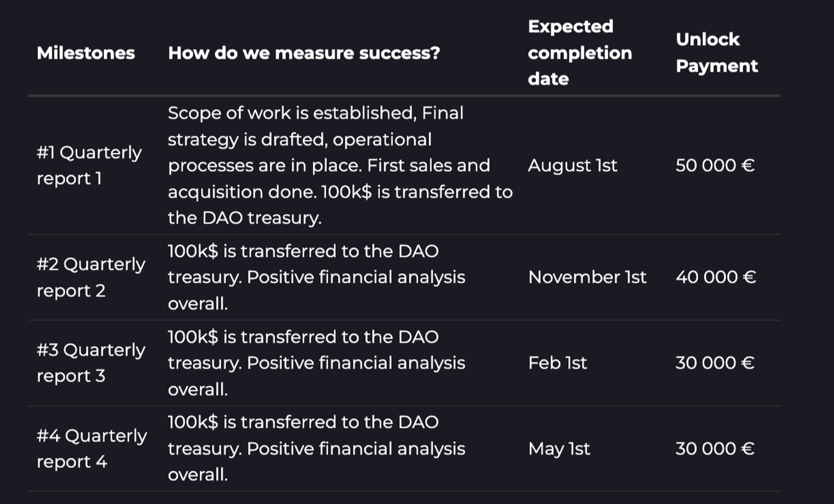Select the '#3 Quarterly report 3' cell
This screenshot has height=504, width=834.
pyautogui.click(x=91, y=362)
